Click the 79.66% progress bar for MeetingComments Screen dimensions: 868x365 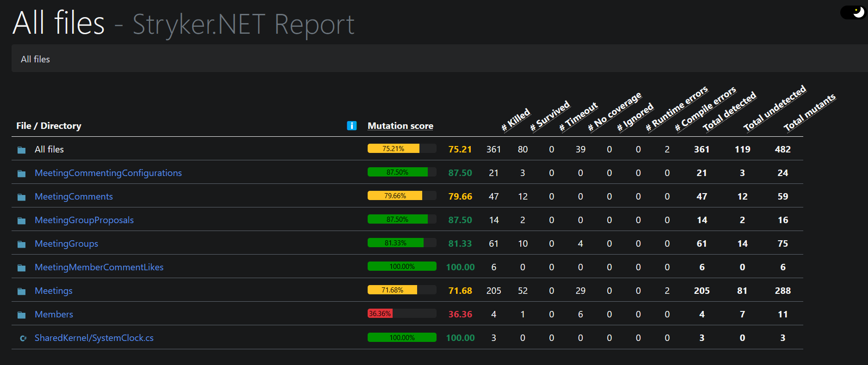point(402,196)
